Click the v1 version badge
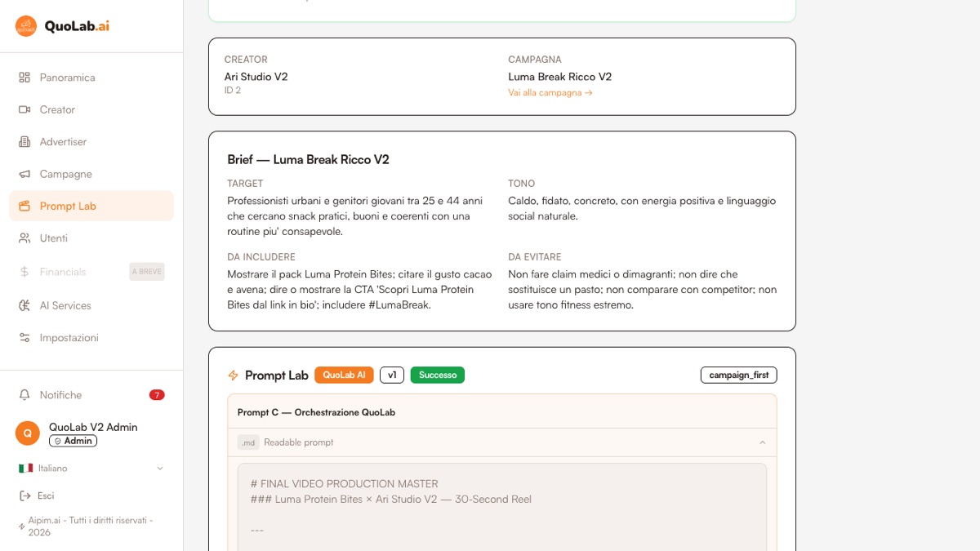Viewport: 980px width, 551px height. 392,375
